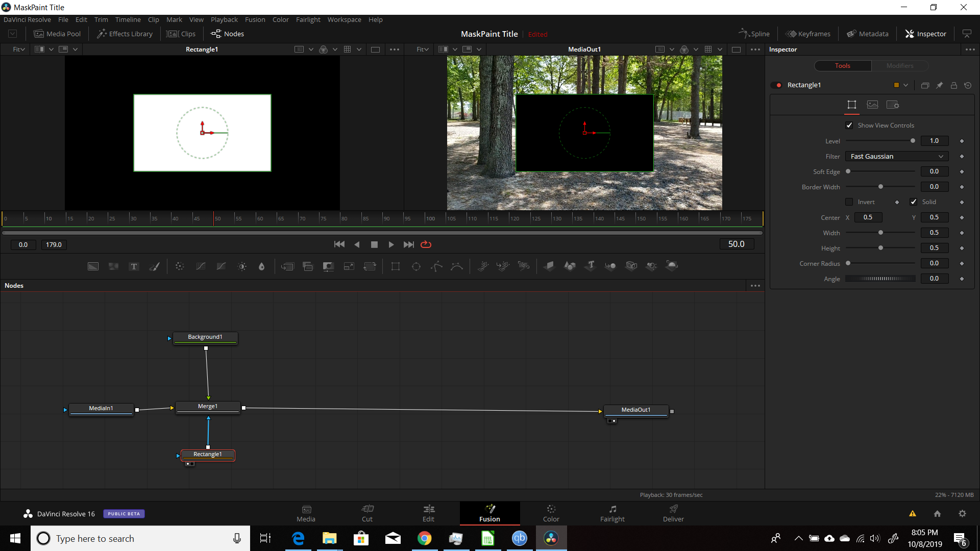Add a Brightness Contrast tool from the toolbar
The image size is (980, 551).
(x=242, y=266)
